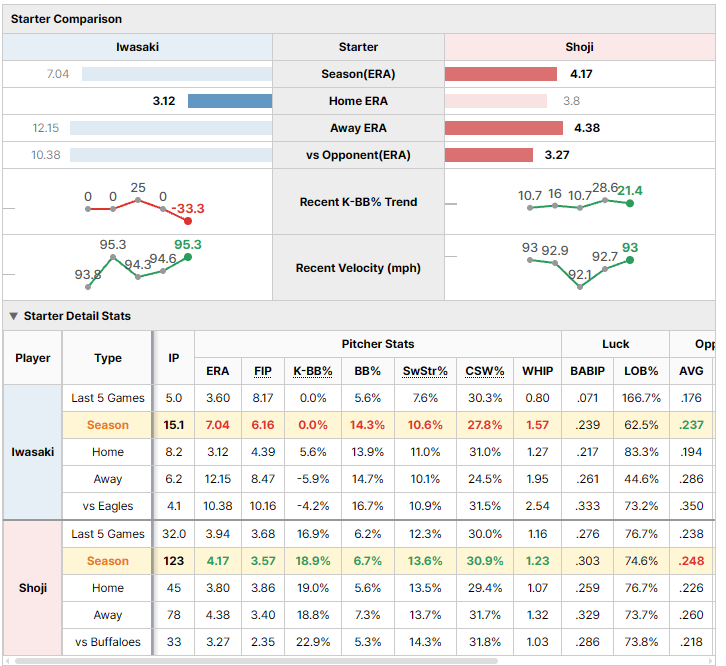Click the AVG column header
726x666 pixels.
point(691,371)
